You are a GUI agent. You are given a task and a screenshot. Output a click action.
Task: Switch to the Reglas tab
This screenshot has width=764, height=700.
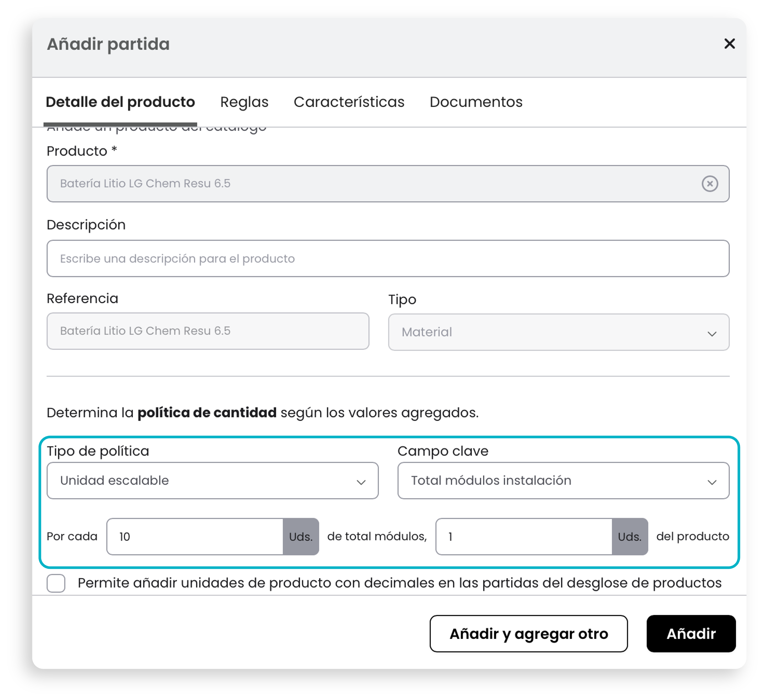(244, 102)
